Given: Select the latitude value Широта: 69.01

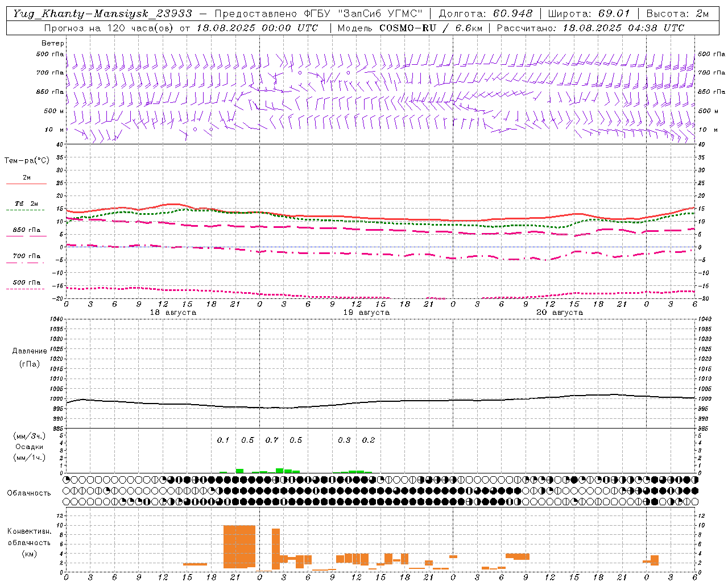Looking at the screenshot, I should point(589,14).
